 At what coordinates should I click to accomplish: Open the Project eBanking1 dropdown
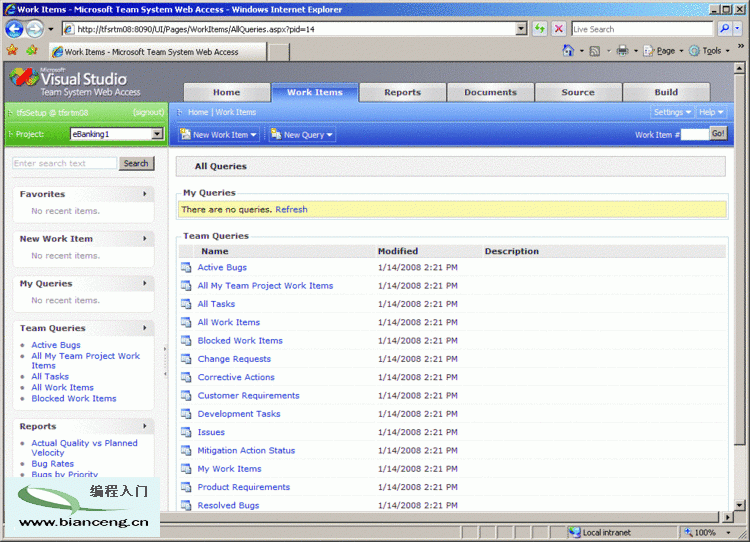pyautogui.click(x=157, y=134)
